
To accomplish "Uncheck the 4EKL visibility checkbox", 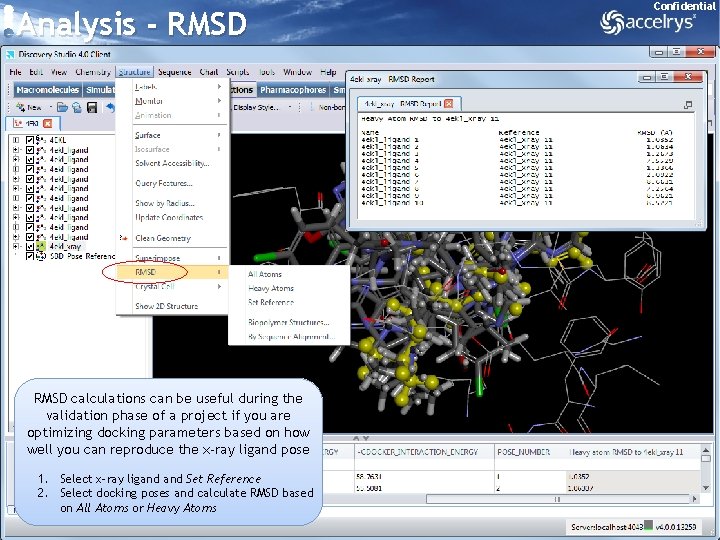I will 30,140.
